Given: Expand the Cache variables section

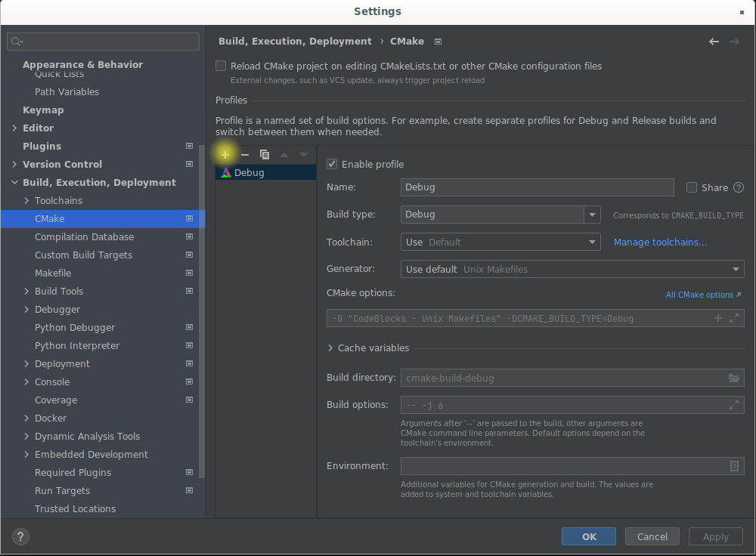Looking at the screenshot, I should [x=330, y=347].
